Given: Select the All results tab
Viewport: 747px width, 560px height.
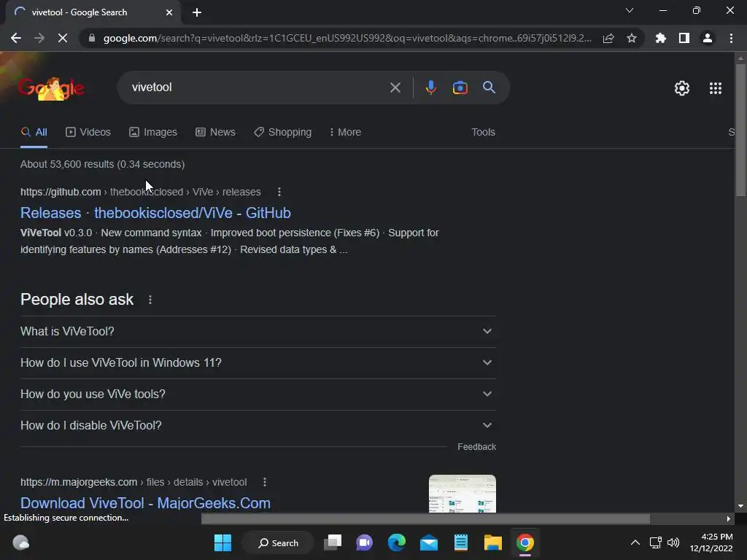Looking at the screenshot, I should pyautogui.click(x=34, y=133).
